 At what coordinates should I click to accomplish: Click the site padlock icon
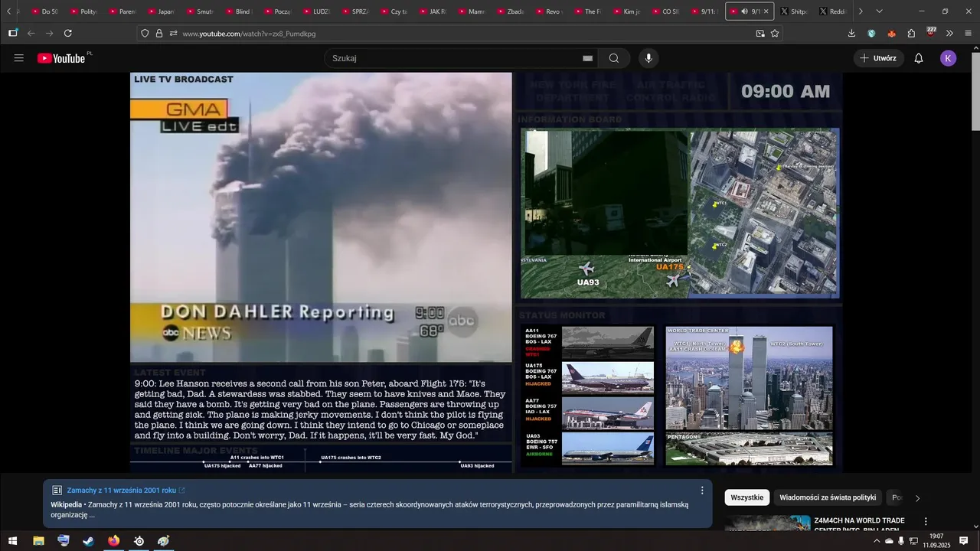click(159, 34)
